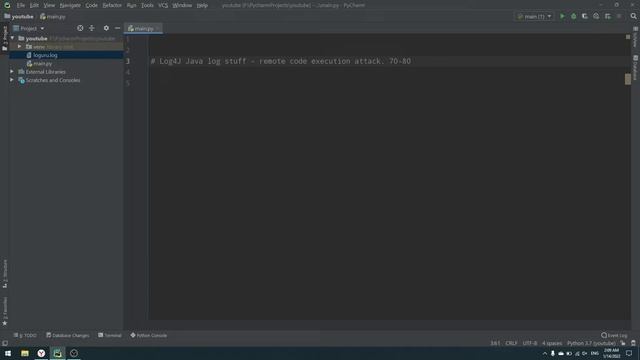Image resolution: width=640 pixels, height=360 pixels.
Task: Click the read-only lock icon in status bar
Action: tap(623, 343)
